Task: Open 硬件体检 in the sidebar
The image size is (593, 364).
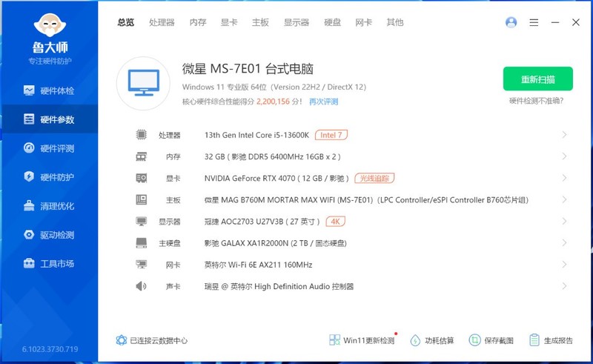Action: tap(49, 90)
